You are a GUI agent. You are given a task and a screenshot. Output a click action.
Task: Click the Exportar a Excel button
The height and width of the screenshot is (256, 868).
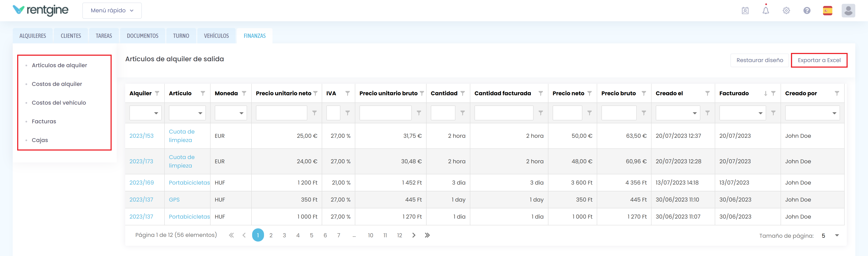819,60
